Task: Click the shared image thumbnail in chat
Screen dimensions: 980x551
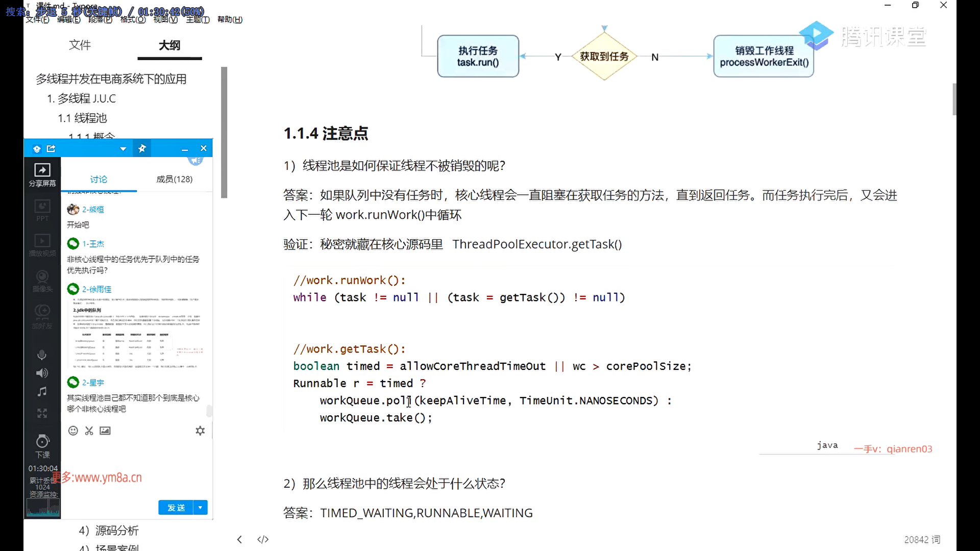Action: point(135,332)
